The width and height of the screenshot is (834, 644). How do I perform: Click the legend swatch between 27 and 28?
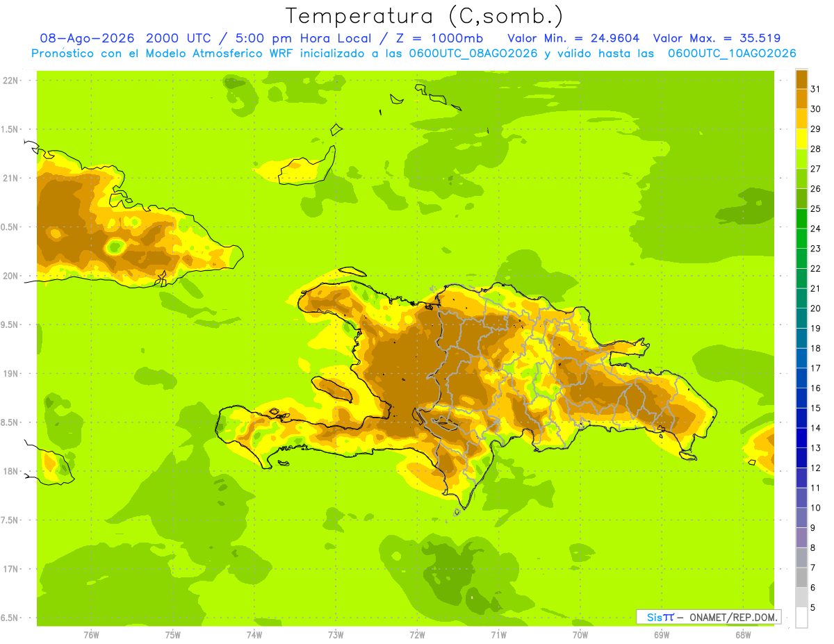[x=801, y=158]
